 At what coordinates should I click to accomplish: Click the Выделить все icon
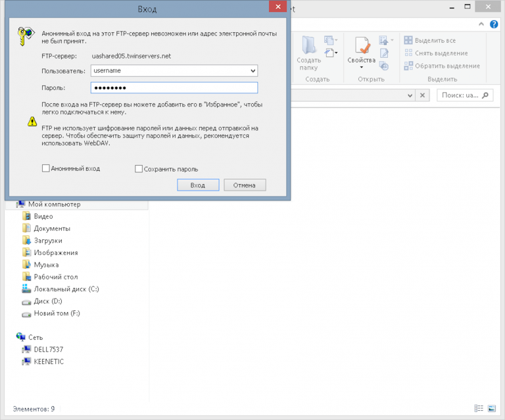point(408,41)
